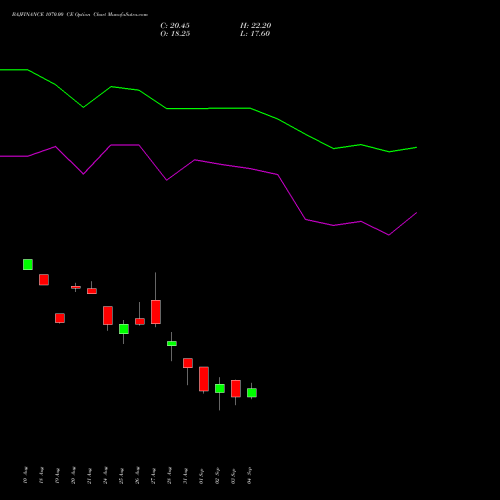Click the red candlestick above 18 Aug
The height and width of the screenshot is (500, 500).
pyautogui.click(x=44, y=280)
